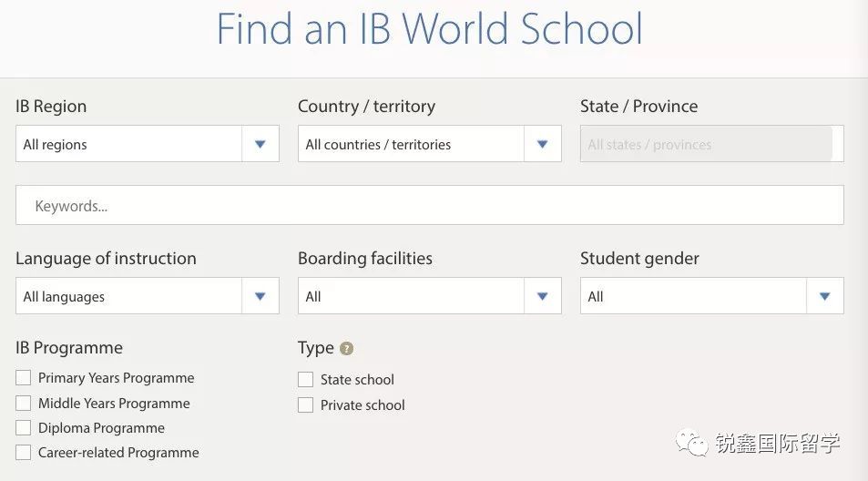Select the Career-related Programme checkbox

coord(24,452)
